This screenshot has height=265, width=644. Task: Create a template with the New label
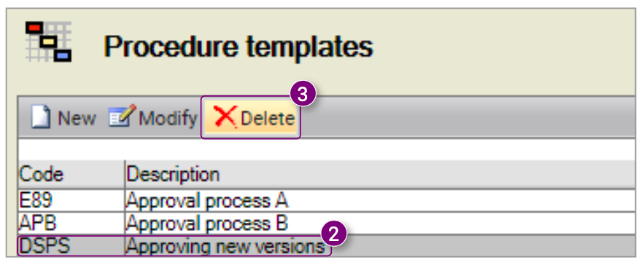pos(77,119)
